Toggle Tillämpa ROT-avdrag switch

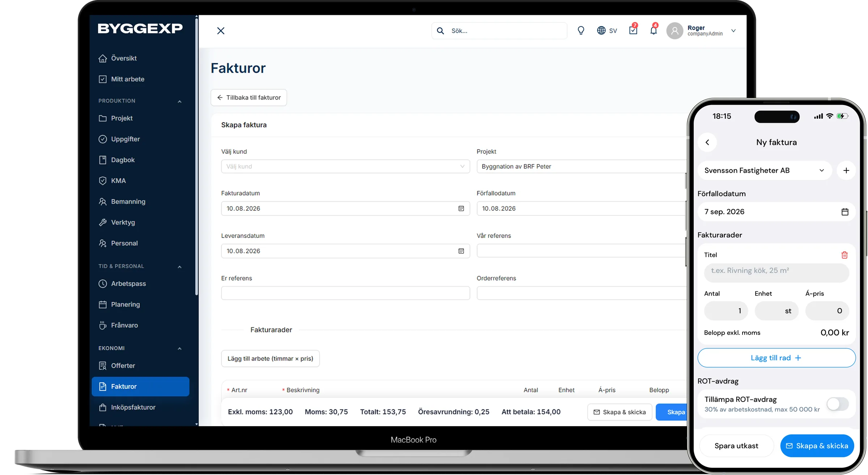(838, 404)
